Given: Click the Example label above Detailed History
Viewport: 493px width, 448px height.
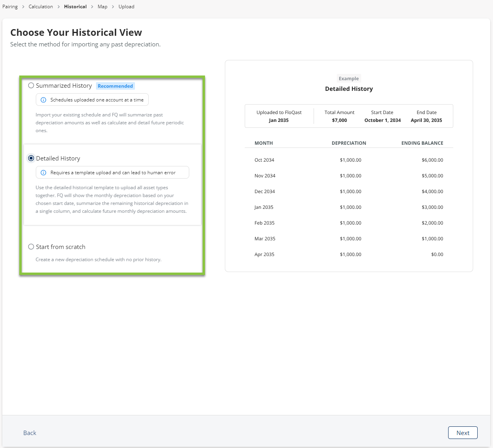Looking at the screenshot, I should coord(349,79).
